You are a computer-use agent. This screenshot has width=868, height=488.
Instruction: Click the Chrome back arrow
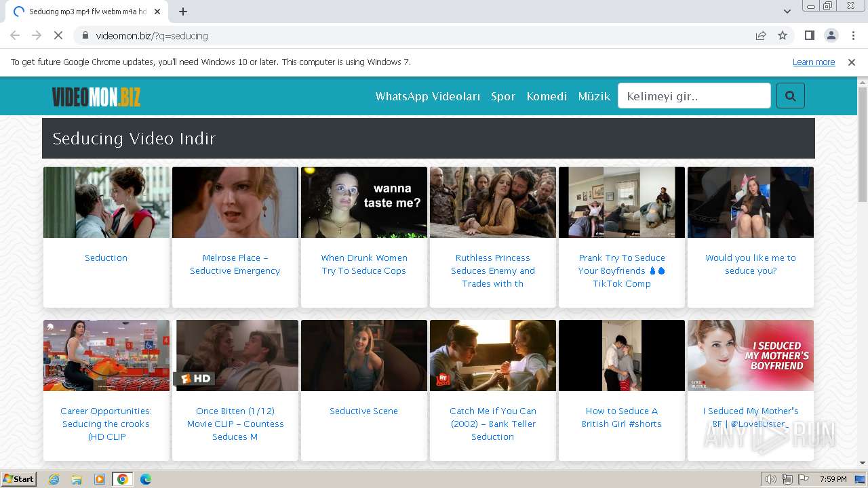15,35
